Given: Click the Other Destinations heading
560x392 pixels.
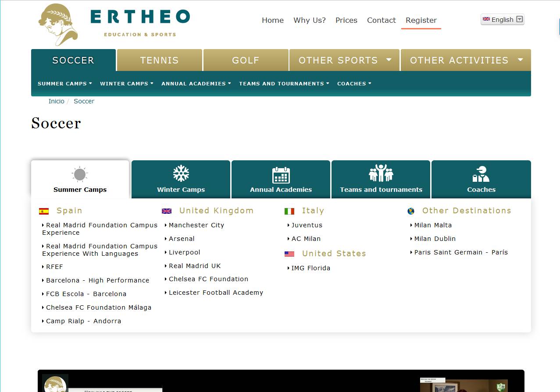Looking at the screenshot, I should (467, 211).
